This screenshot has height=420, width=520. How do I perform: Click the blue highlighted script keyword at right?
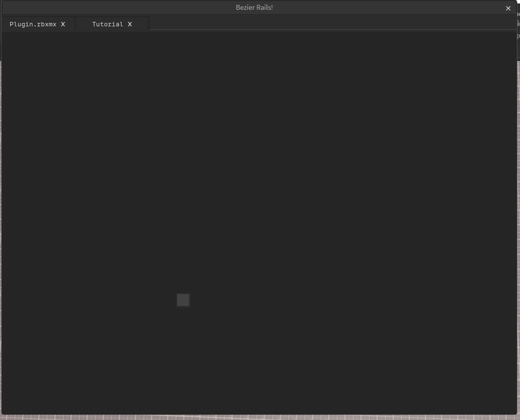pos(519,22)
